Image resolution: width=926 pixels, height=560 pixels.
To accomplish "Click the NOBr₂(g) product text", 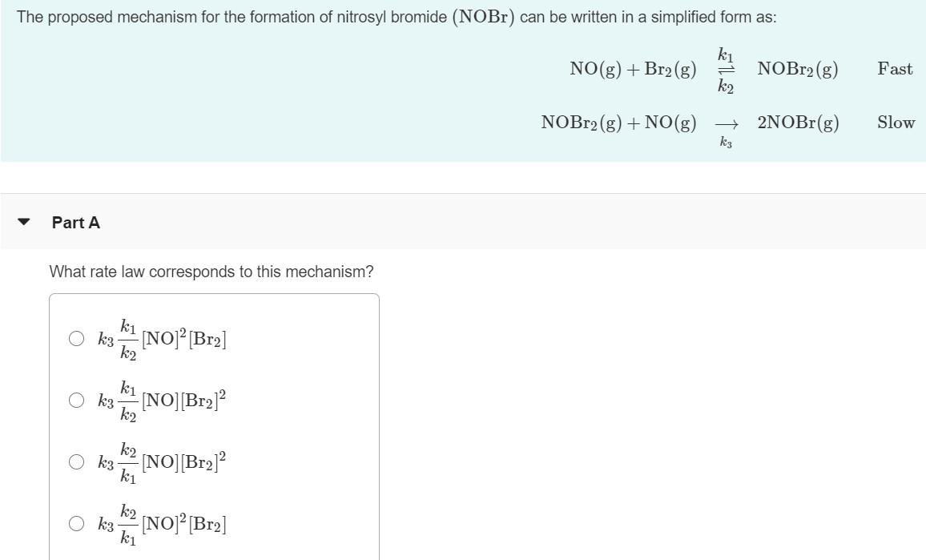I will click(798, 69).
